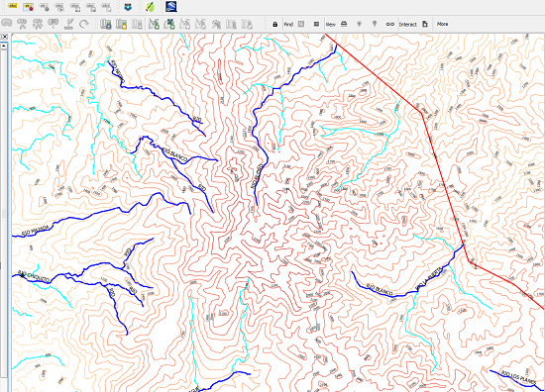Click the greyed plain layer icon
This screenshot has height=392, width=545.
pos(137,24)
